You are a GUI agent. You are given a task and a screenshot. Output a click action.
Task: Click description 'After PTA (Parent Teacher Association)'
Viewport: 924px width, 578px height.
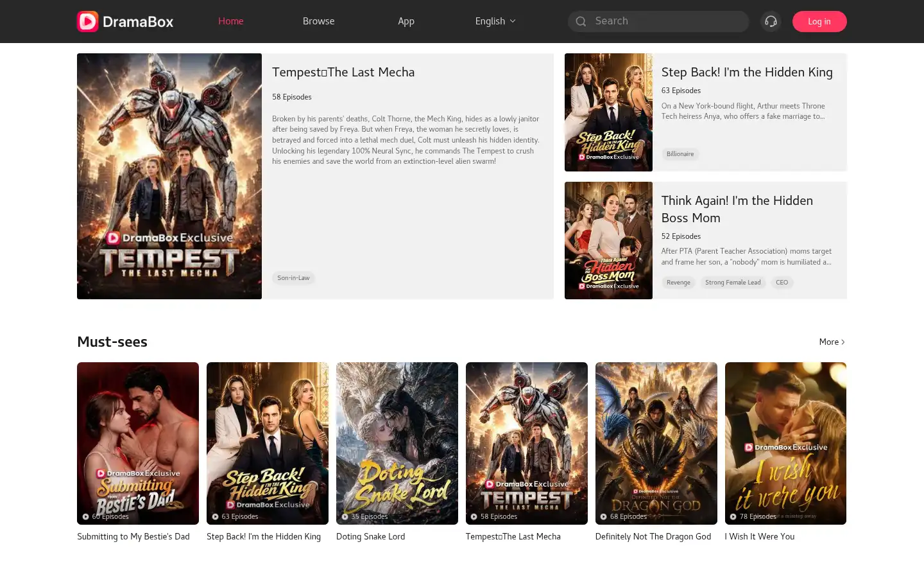point(747,256)
